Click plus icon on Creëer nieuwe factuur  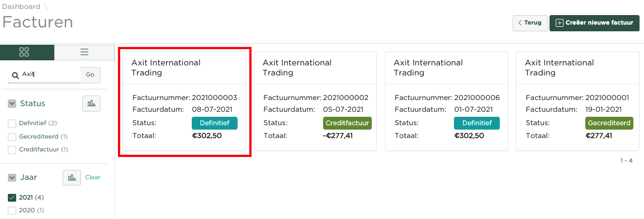[x=559, y=23]
